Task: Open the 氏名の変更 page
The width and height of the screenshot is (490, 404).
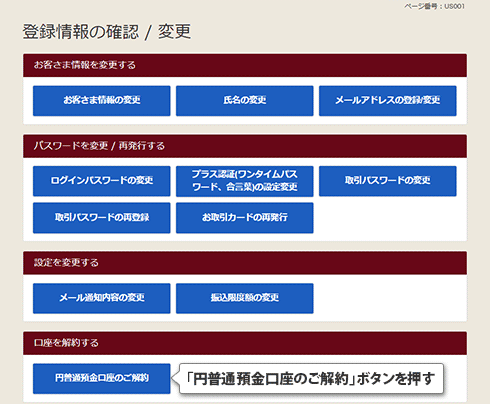Action: (x=245, y=101)
